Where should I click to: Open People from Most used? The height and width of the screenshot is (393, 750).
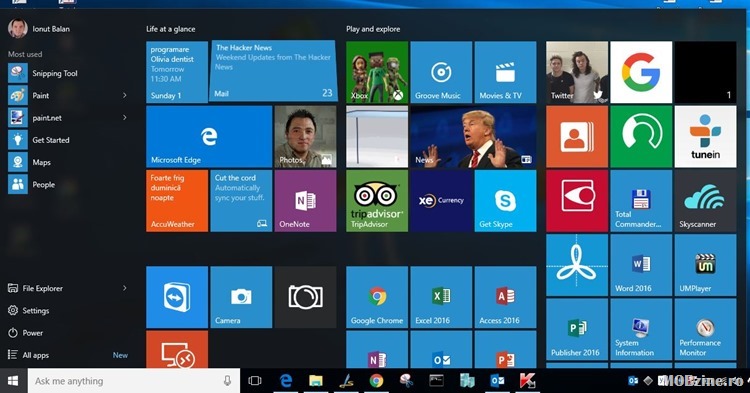[67, 185]
